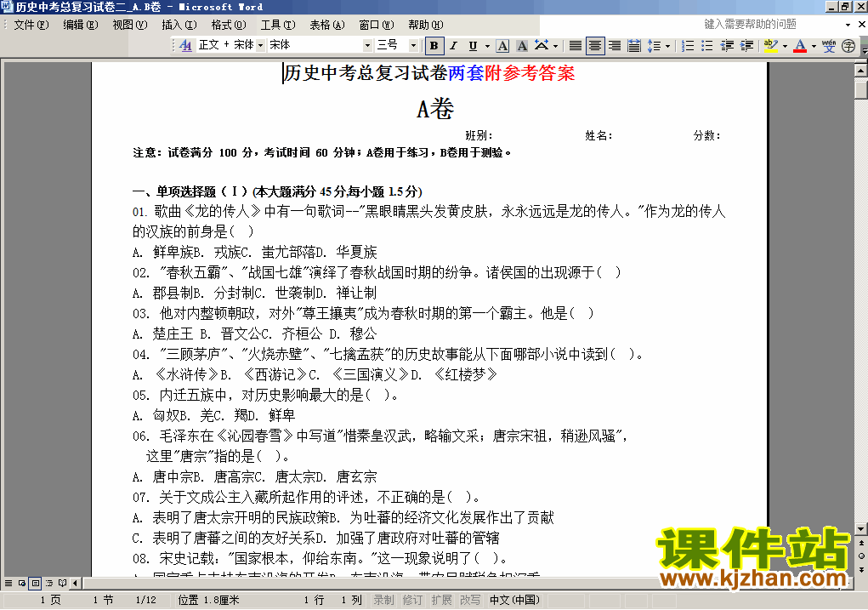Open the 格式 (Format) menu
This screenshot has height=610, width=868.
[229, 25]
